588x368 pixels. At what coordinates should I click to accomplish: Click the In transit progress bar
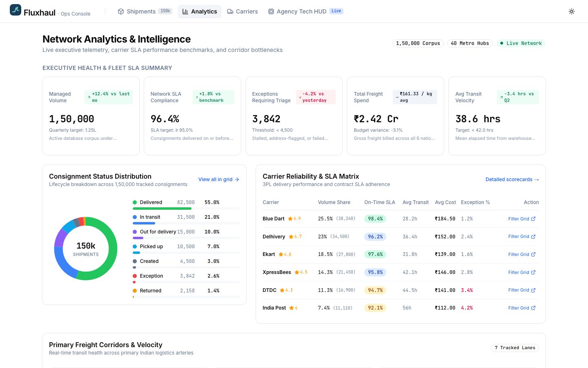pyautogui.click(x=186, y=223)
